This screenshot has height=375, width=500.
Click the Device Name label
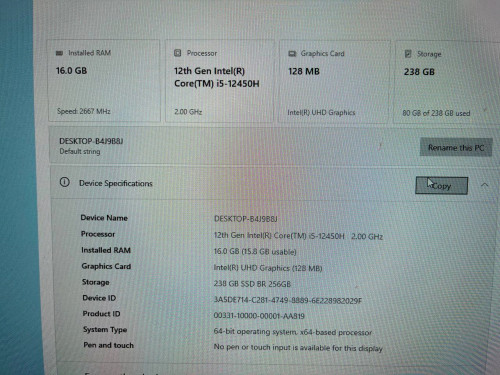(104, 218)
